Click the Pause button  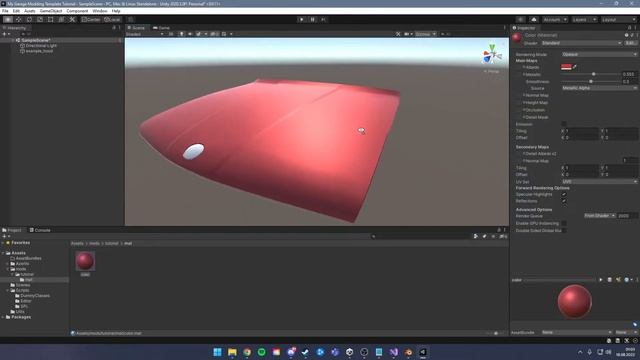click(313, 19)
